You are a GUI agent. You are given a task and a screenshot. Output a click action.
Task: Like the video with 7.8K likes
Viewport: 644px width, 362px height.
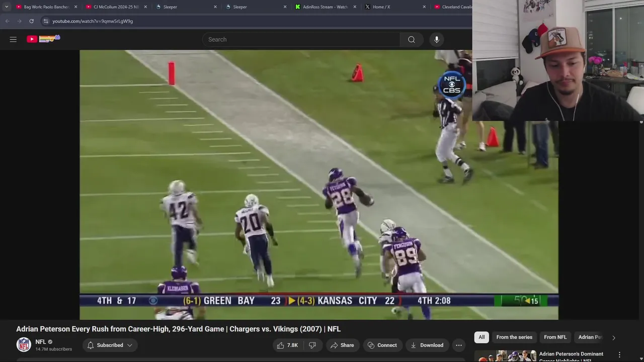287,345
